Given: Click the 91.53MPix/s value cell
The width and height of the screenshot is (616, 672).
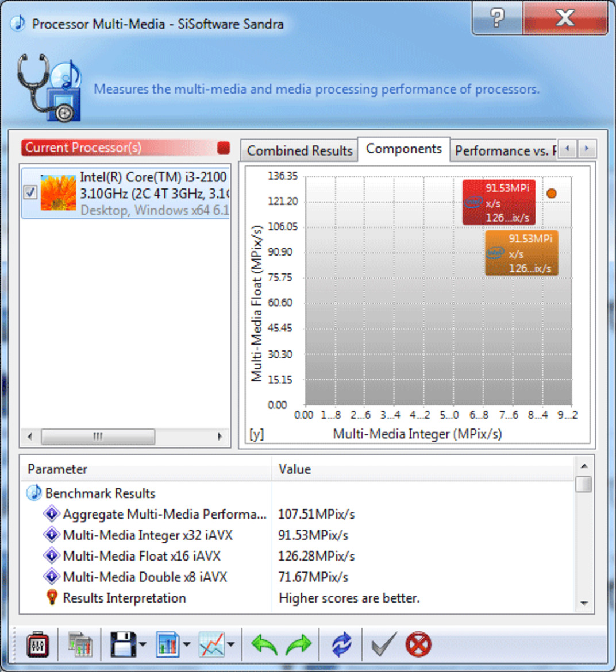Looking at the screenshot, I should pyautogui.click(x=313, y=535).
